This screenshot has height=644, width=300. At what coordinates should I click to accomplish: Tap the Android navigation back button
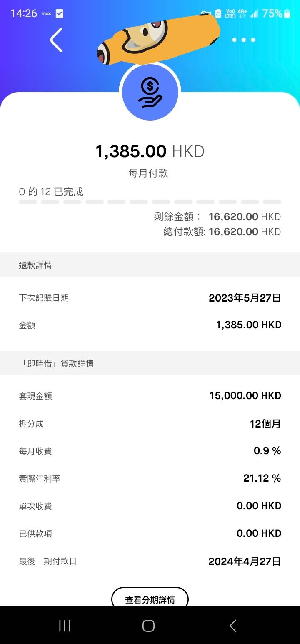[x=233, y=626]
